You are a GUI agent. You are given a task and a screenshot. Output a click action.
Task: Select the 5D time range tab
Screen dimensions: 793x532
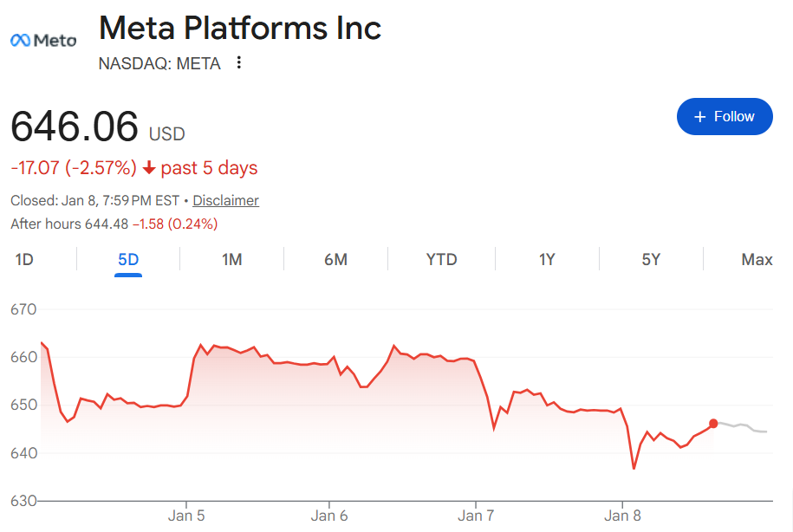coord(128,260)
